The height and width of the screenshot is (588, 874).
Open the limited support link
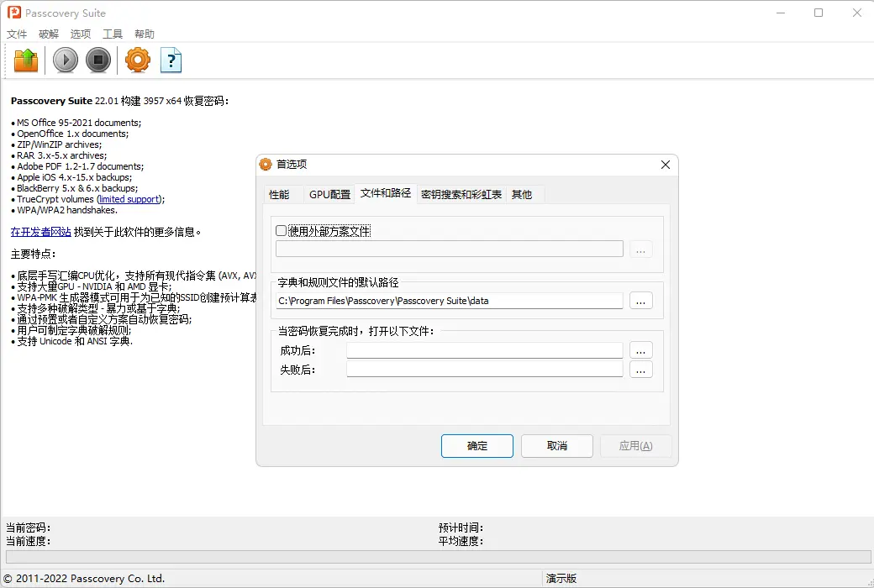(x=129, y=199)
